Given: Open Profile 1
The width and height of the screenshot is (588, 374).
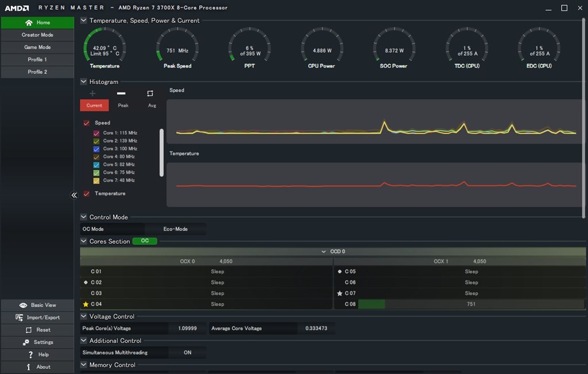Looking at the screenshot, I should 37,60.
